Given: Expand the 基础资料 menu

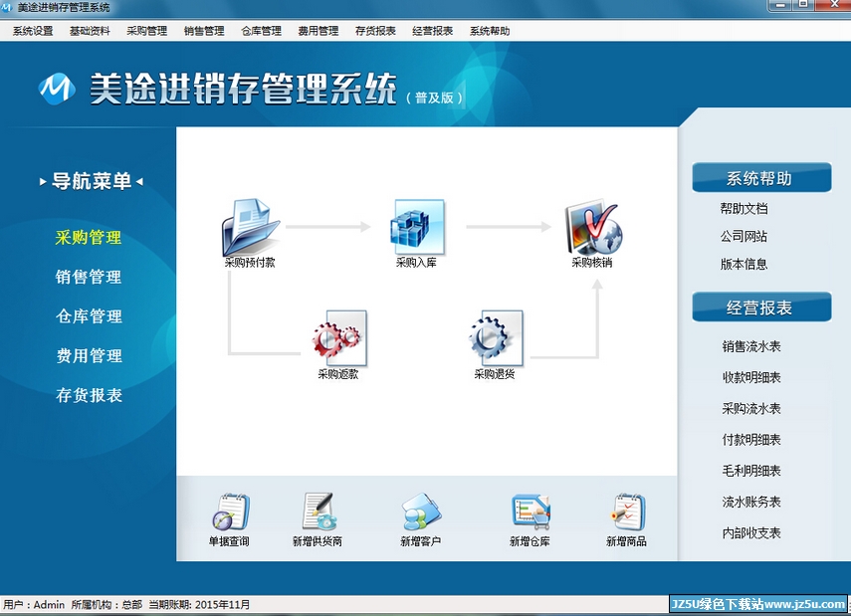Looking at the screenshot, I should click(x=90, y=31).
